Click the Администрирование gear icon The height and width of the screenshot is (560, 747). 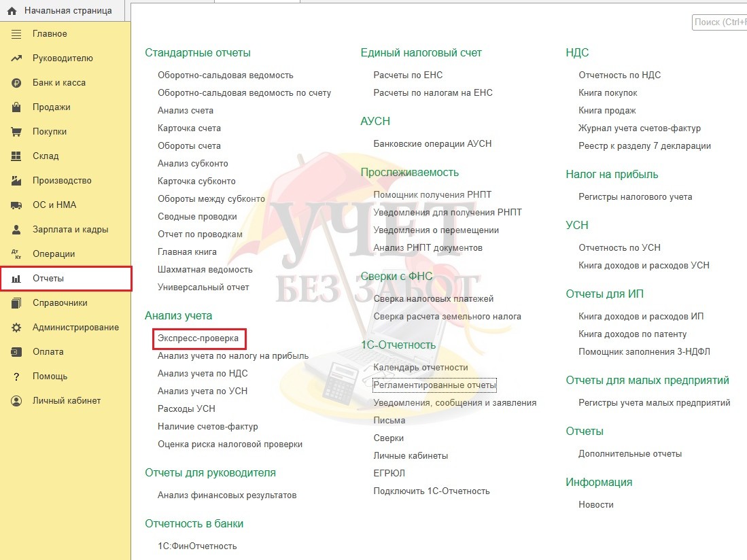[x=16, y=328]
